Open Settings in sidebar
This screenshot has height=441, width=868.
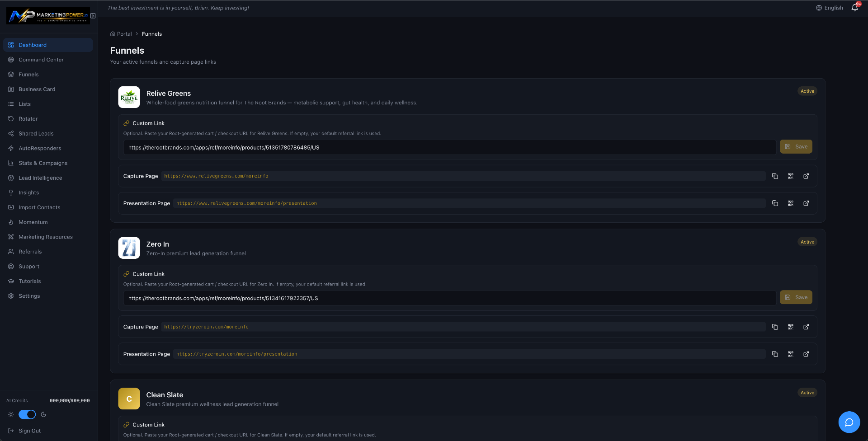48,296
